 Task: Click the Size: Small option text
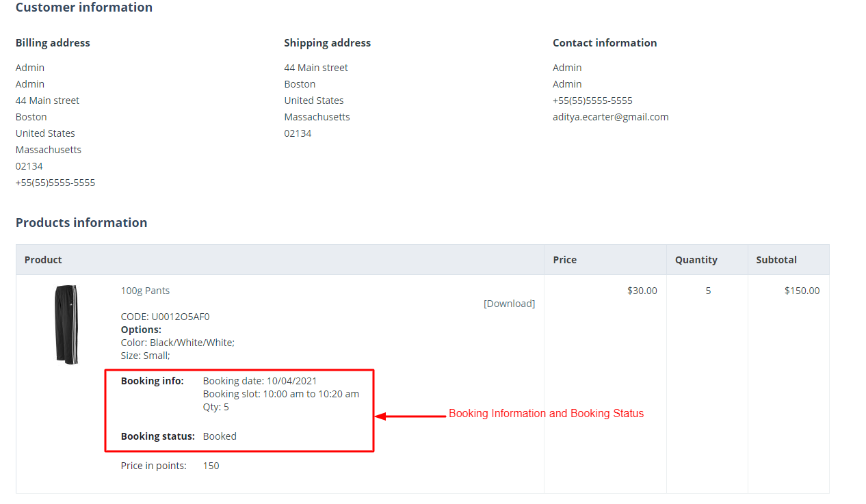(x=146, y=356)
